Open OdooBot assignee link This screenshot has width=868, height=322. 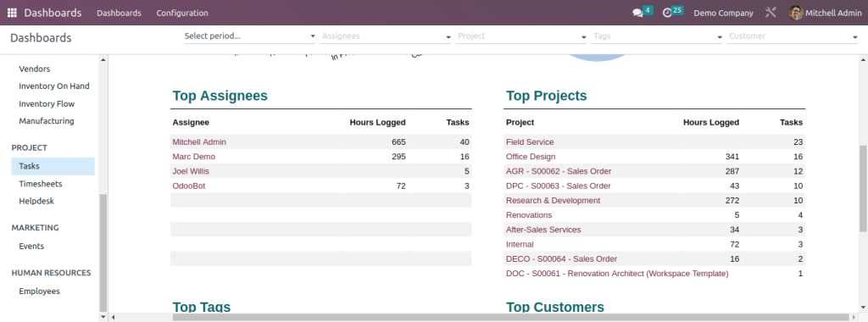189,186
